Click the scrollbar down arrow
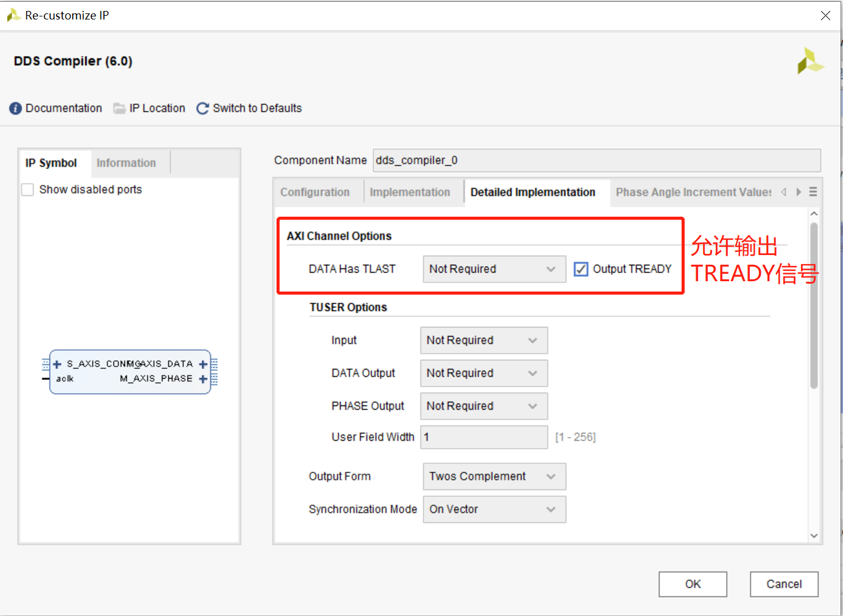The width and height of the screenshot is (843, 616). click(814, 536)
